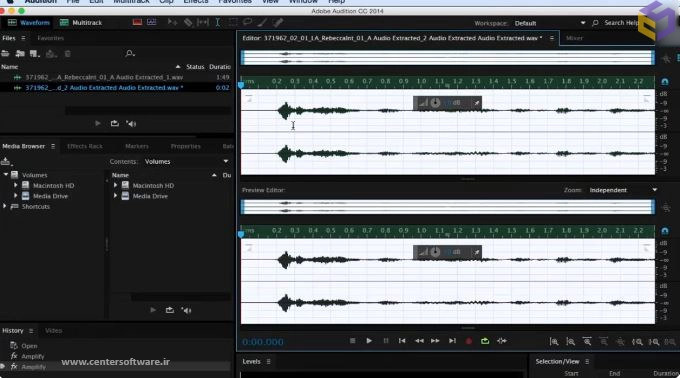Image resolution: width=680 pixels, height=378 pixels.
Task: Select Media Drive in contents list
Action: pos(150,196)
